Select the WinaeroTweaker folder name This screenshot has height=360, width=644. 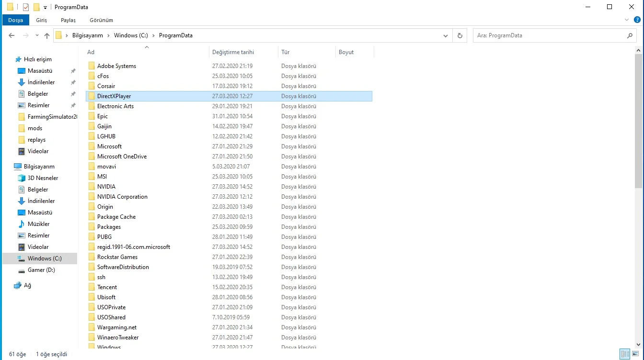[x=118, y=337]
